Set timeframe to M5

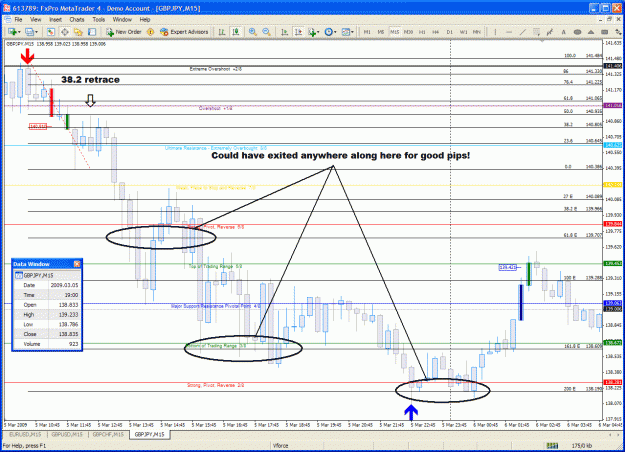click(x=381, y=32)
